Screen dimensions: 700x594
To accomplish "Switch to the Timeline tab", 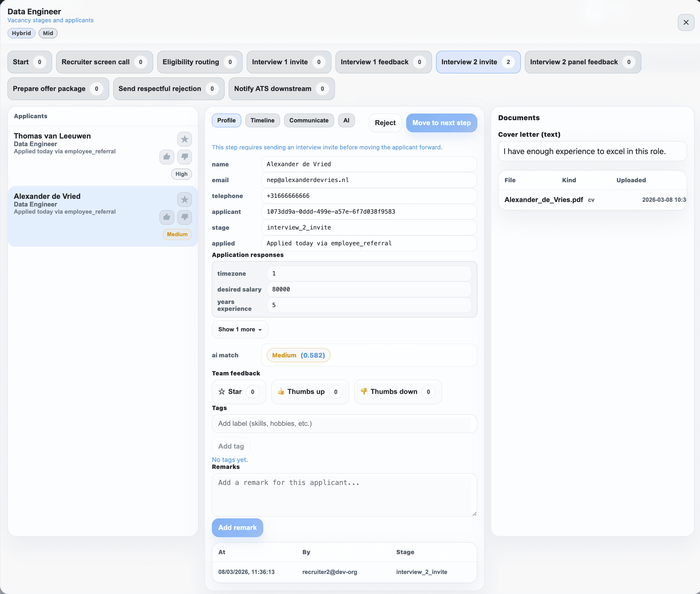I will (262, 120).
